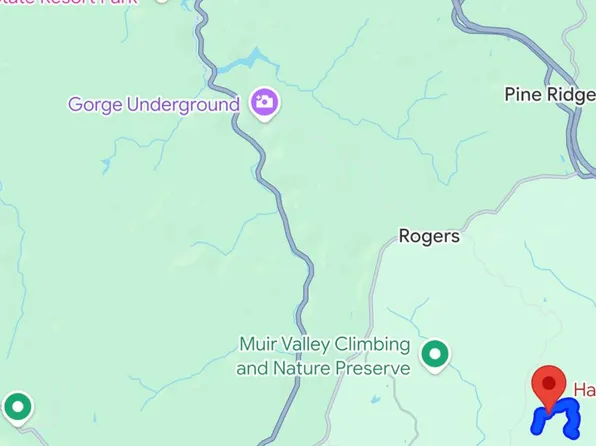
Task: Click the red partial 'Ha' place label
Action: 584,390
